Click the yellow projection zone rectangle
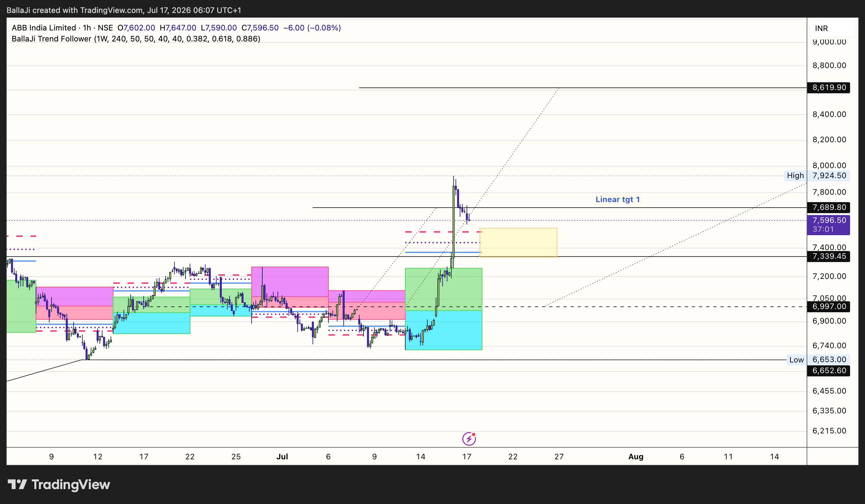Screen dimensions: 865x504 point(518,242)
